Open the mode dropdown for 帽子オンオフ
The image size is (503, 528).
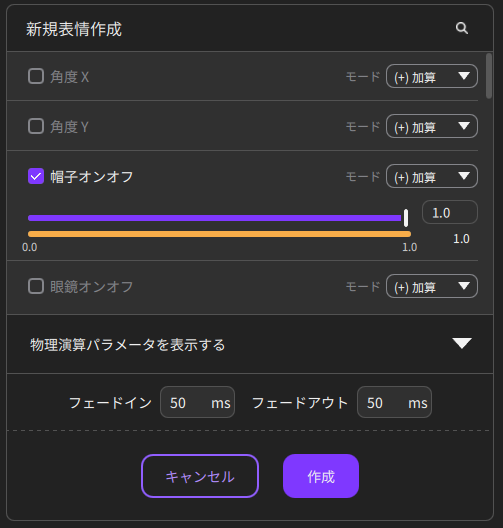pos(432,176)
